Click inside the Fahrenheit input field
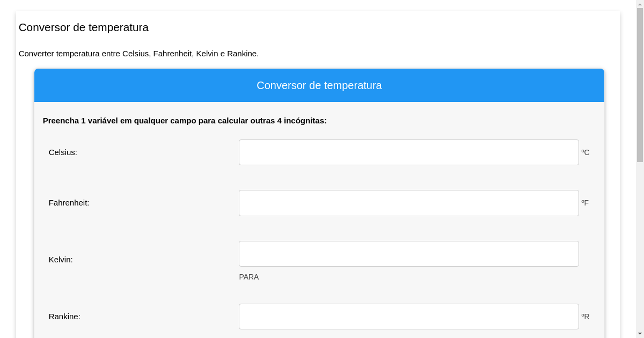644x338 pixels. 409,203
